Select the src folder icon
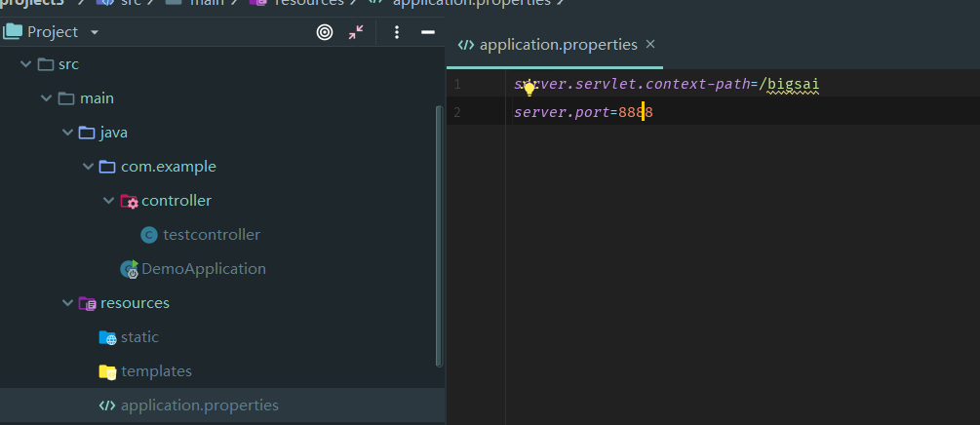The width and height of the screenshot is (980, 425). click(45, 64)
